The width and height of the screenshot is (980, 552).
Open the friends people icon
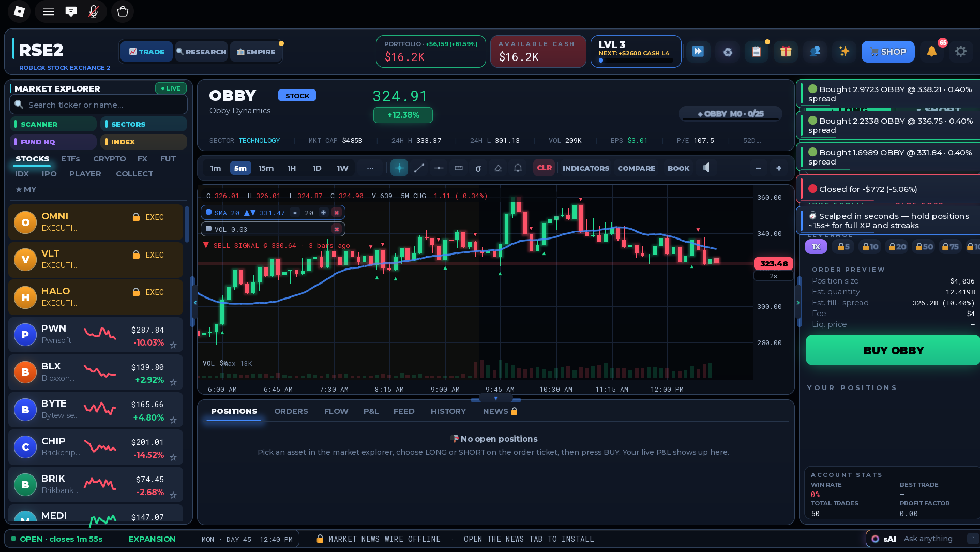[815, 51]
